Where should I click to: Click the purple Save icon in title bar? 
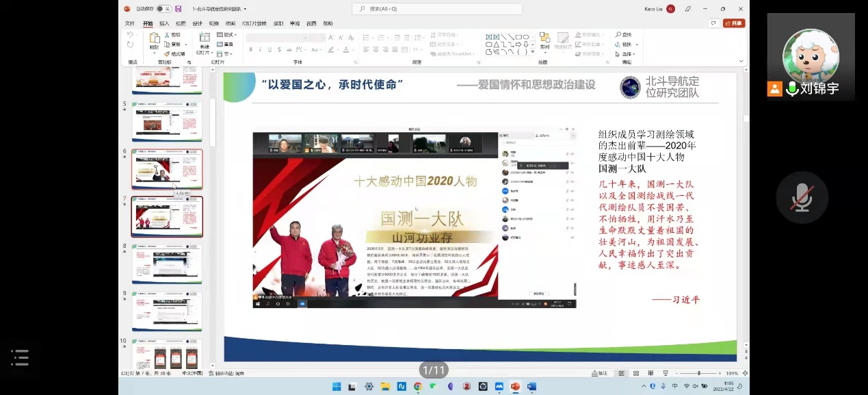click(x=179, y=9)
